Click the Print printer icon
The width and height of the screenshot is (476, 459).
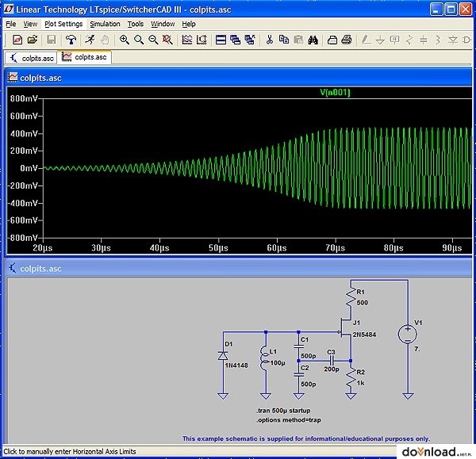[x=347, y=40]
